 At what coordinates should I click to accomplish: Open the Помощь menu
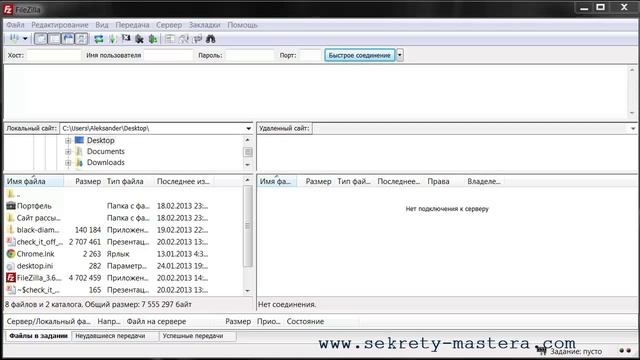242,25
